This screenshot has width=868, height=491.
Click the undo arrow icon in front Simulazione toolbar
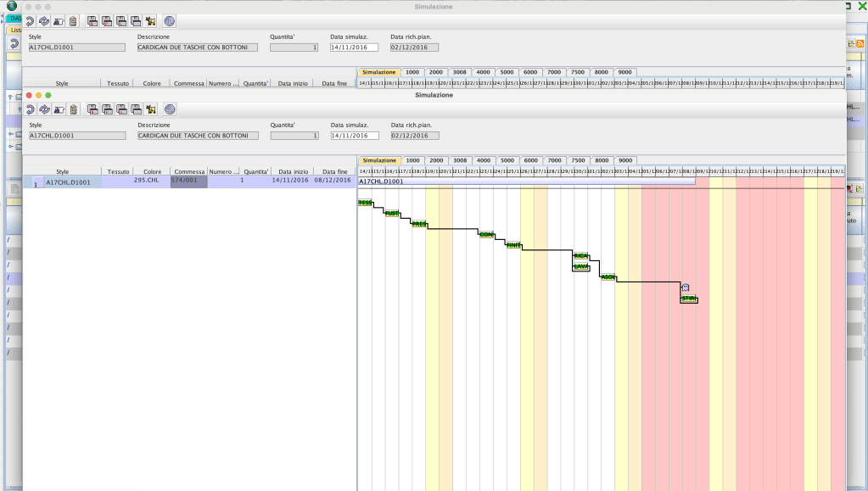30,109
